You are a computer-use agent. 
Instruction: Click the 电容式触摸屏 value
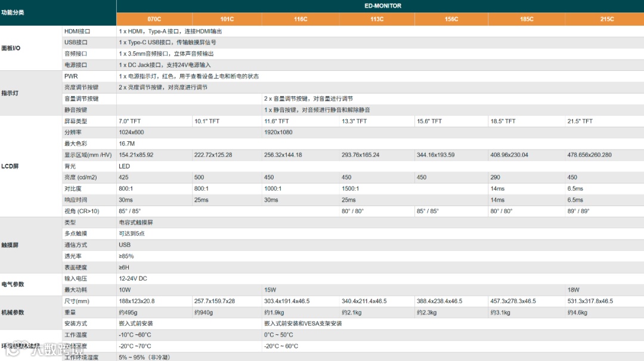coord(136,222)
